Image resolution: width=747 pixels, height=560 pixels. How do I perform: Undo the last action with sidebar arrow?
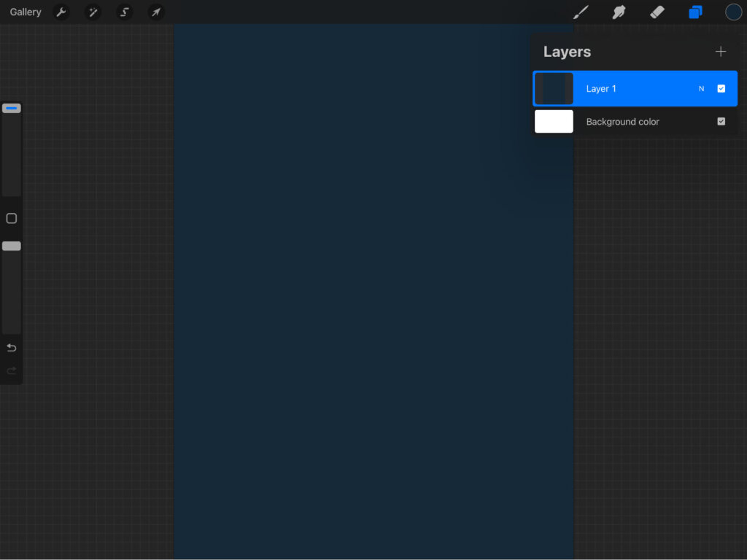pos(12,348)
